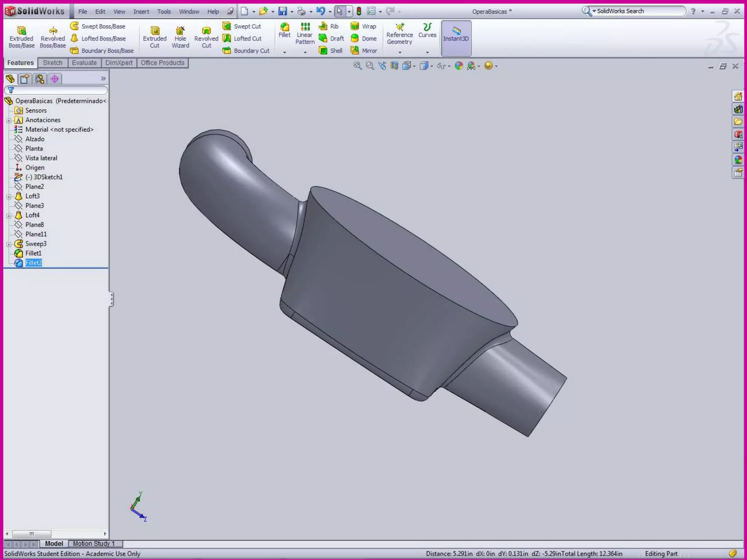Toggle the Instant3D mode button
Image resolution: width=747 pixels, height=560 pixels.
pos(456,38)
